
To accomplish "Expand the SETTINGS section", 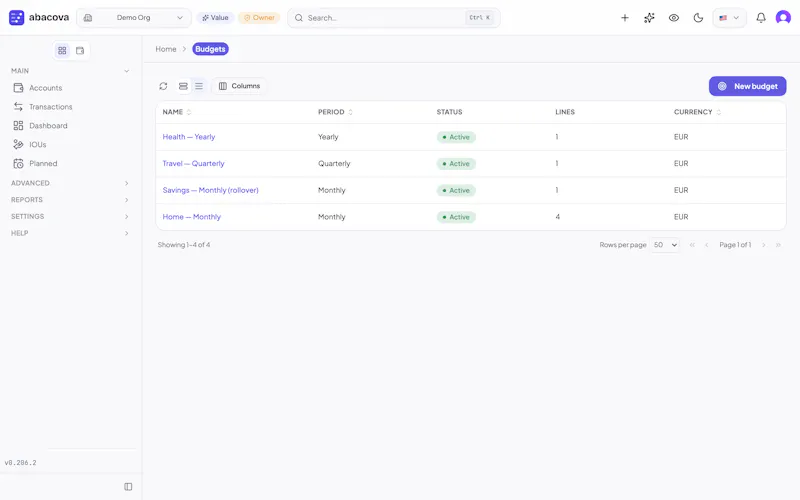I will 70,216.
